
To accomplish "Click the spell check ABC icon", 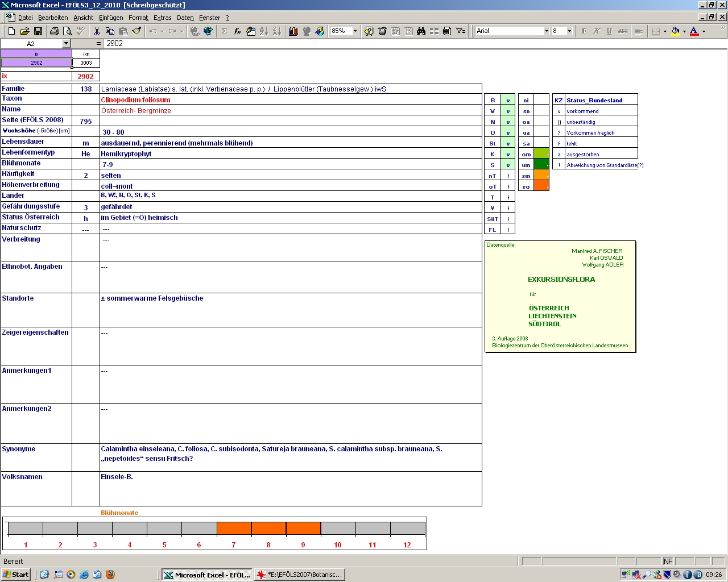I will click(x=80, y=31).
